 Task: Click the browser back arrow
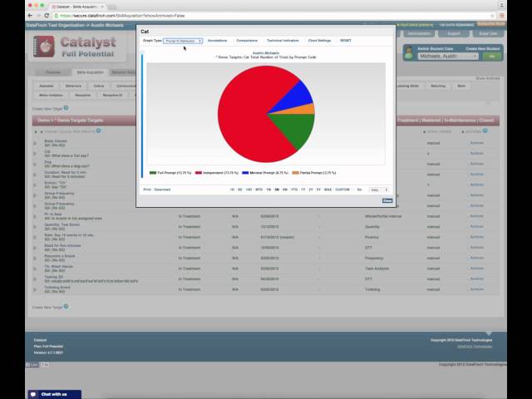point(30,16)
